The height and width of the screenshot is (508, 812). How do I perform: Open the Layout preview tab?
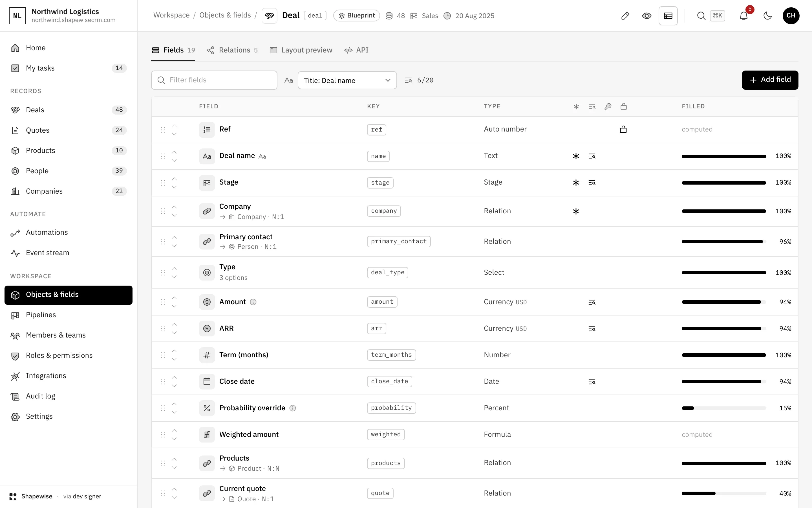pyautogui.click(x=301, y=50)
